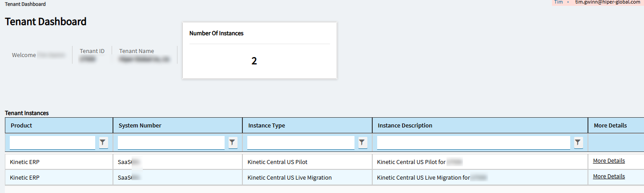Screen dimensions: 644x193
Task: Select the Tim user name at top
Action: click(559, 2)
